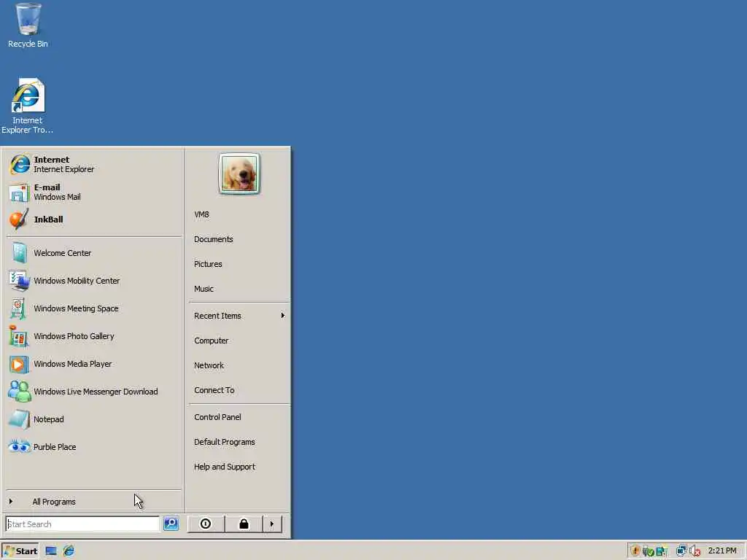Click the 2:21 PM taskbar clock
The width and height of the screenshot is (747, 560).
coord(722,551)
